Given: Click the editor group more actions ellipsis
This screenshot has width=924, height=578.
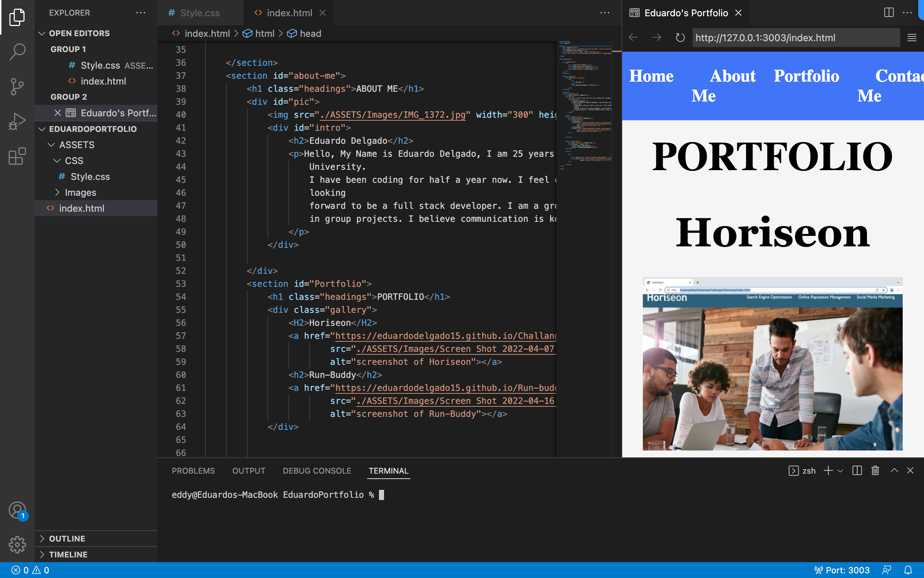Looking at the screenshot, I should pyautogui.click(x=605, y=13).
